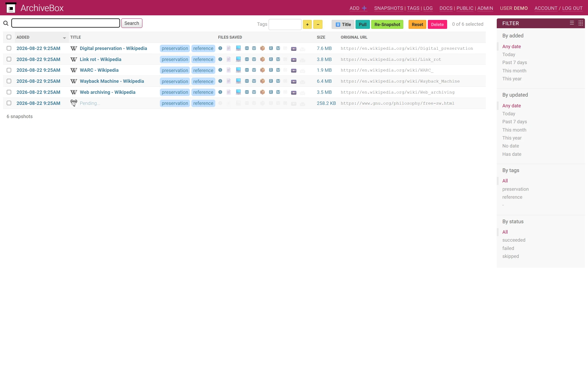
Task: Check the Digital preservation - Wikipedia row checkbox
Action: tap(9, 48)
